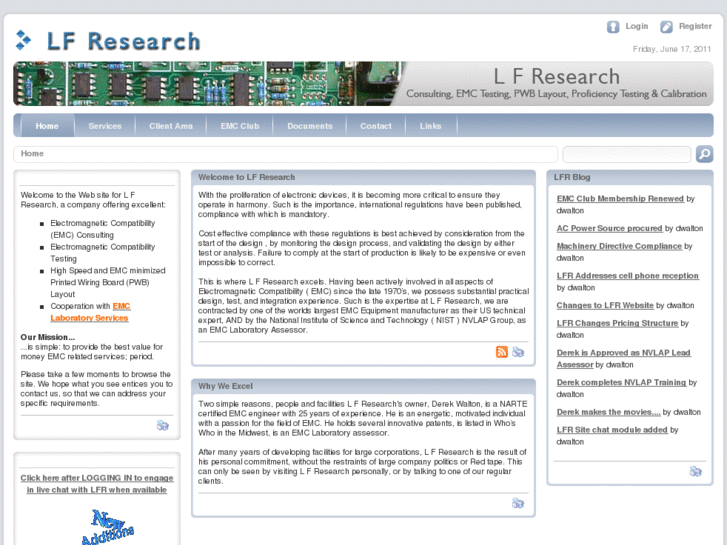Open AC Power Source procured blog post
This screenshot has height=545, width=727.
[609, 228]
